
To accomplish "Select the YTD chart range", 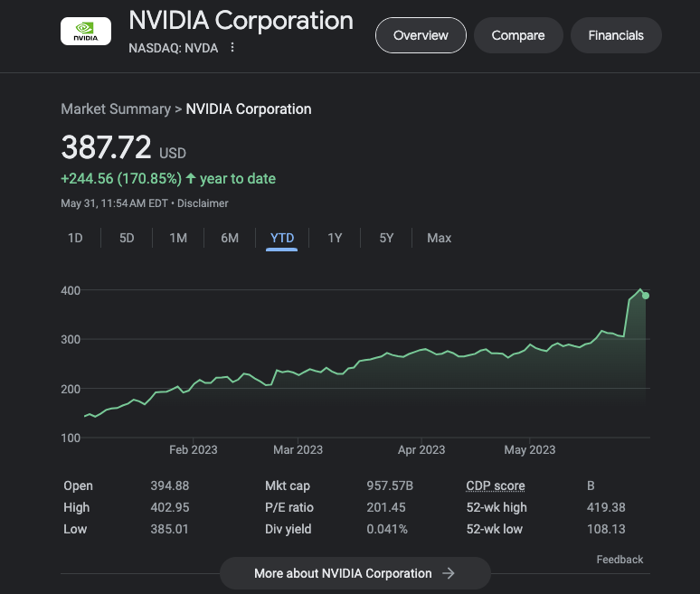I will tap(282, 238).
